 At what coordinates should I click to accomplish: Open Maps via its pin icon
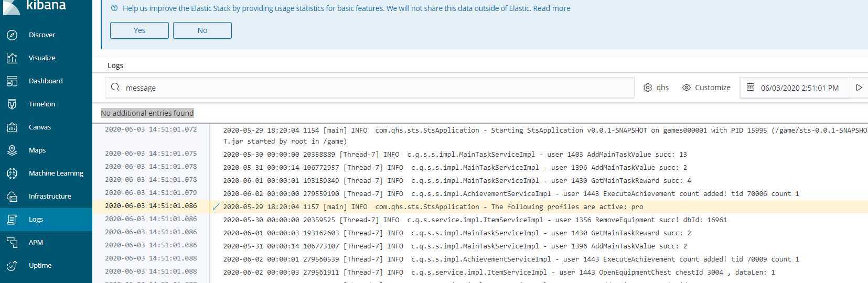tap(12, 150)
